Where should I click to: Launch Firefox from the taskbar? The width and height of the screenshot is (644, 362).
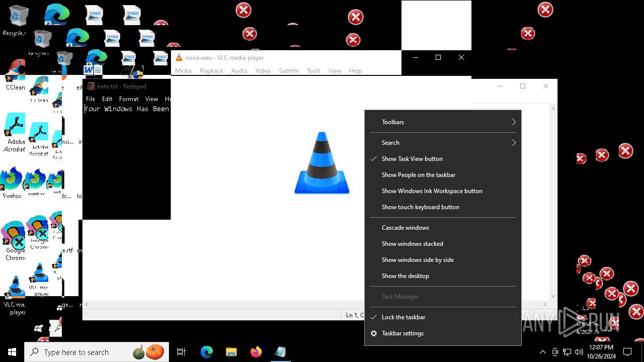[x=256, y=352]
